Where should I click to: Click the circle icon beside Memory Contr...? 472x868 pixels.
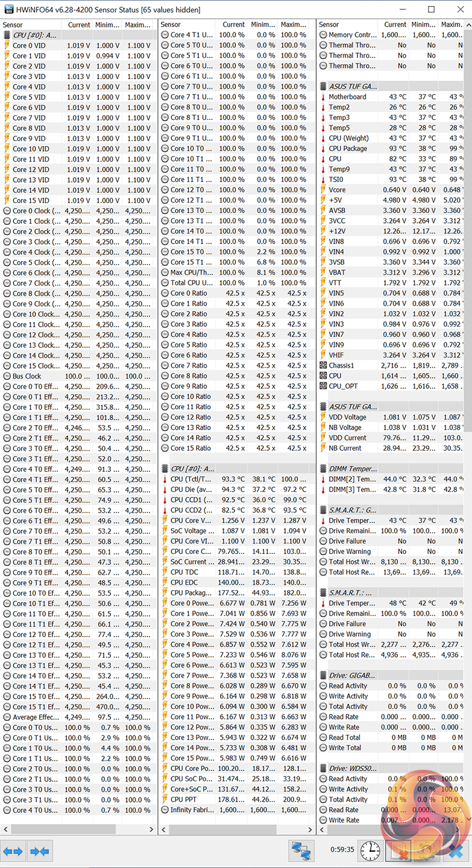coord(323,35)
